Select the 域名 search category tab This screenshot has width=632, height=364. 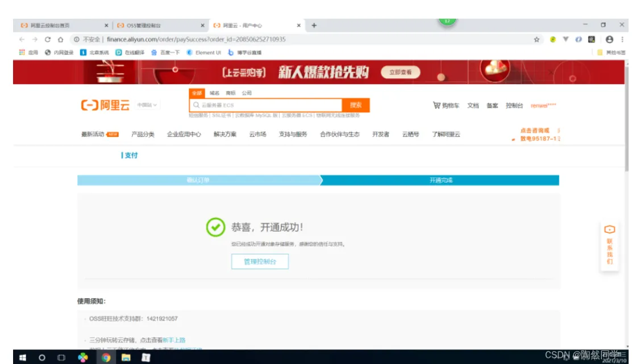[x=214, y=93]
